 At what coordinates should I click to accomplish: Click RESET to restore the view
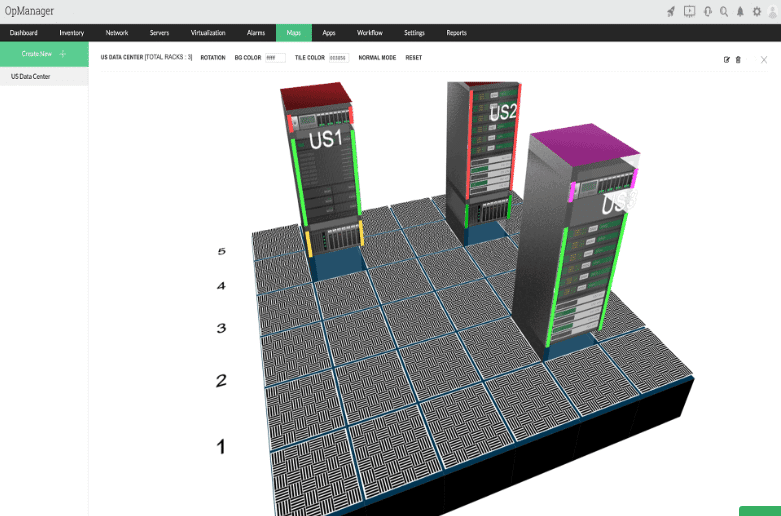(413, 58)
